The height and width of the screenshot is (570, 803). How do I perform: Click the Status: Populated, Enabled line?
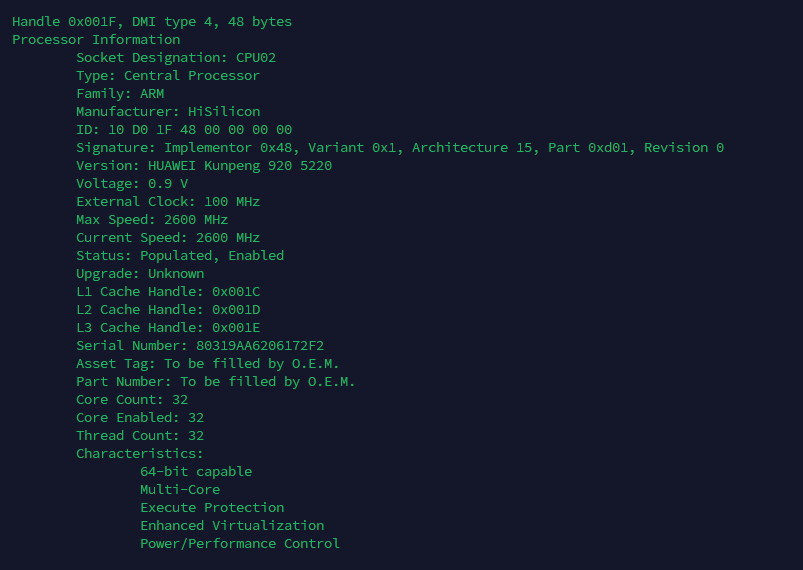(x=180, y=255)
